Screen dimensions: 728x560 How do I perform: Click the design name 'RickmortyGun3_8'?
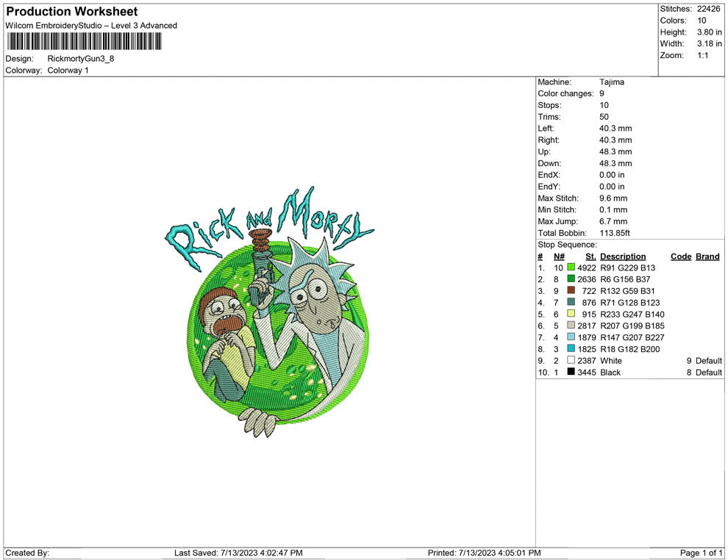click(x=81, y=59)
